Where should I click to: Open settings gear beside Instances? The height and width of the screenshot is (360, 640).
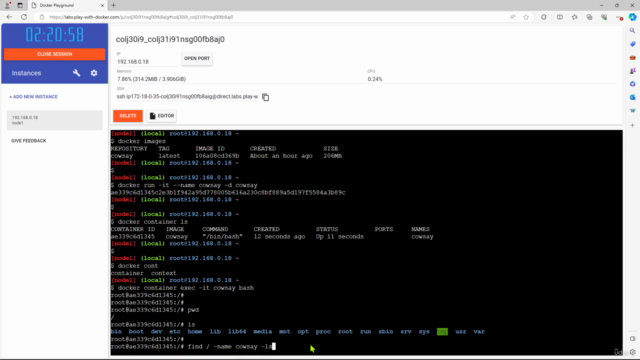click(94, 73)
